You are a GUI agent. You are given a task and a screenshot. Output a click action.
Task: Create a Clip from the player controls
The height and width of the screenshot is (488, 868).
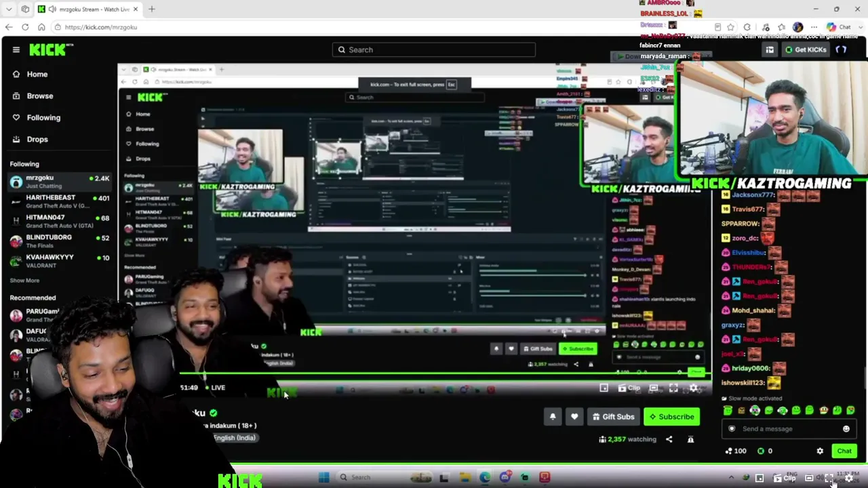629,388
